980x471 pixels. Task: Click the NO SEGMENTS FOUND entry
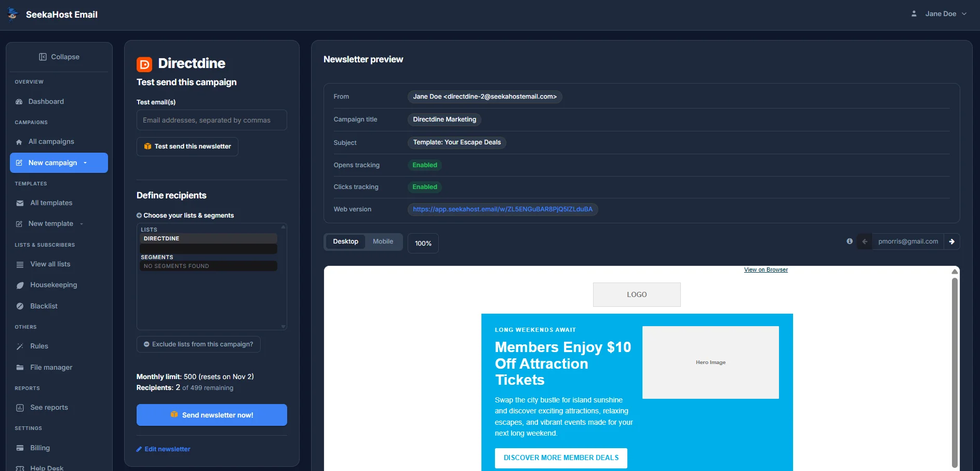(x=208, y=266)
